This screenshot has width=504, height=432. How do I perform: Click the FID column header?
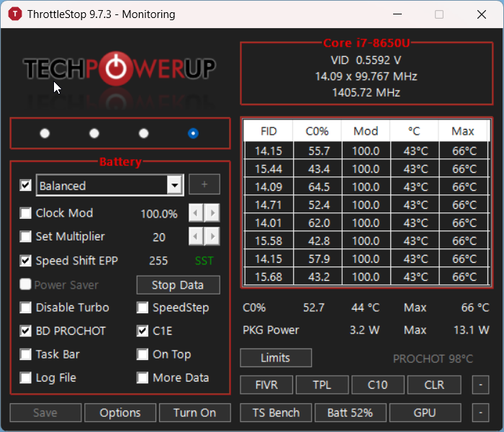click(x=269, y=131)
